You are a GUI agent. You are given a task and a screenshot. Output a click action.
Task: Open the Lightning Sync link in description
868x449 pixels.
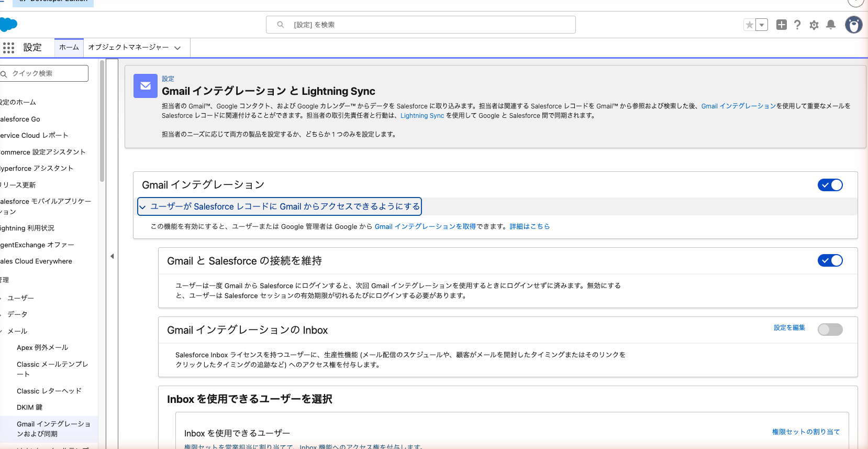422,116
